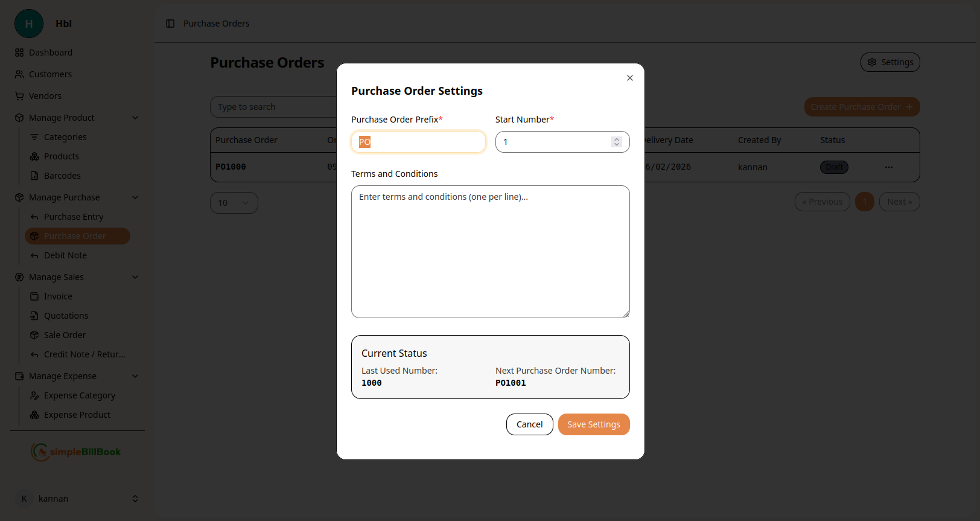
Task: Go to Customers section
Action: [50, 74]
